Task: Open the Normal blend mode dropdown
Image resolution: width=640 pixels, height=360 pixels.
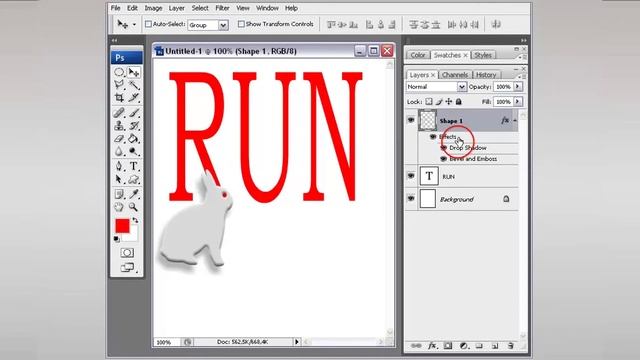Action: click(461, 87)
